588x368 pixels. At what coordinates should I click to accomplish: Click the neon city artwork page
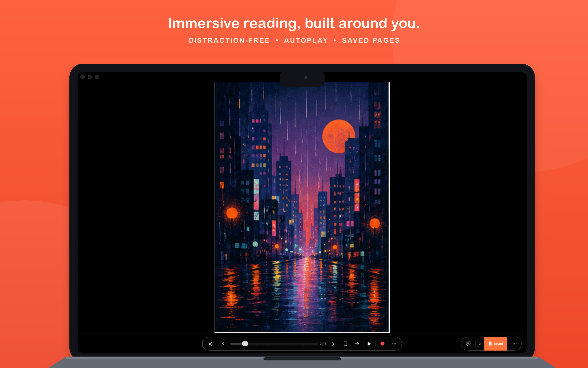(x=302, y=207)
